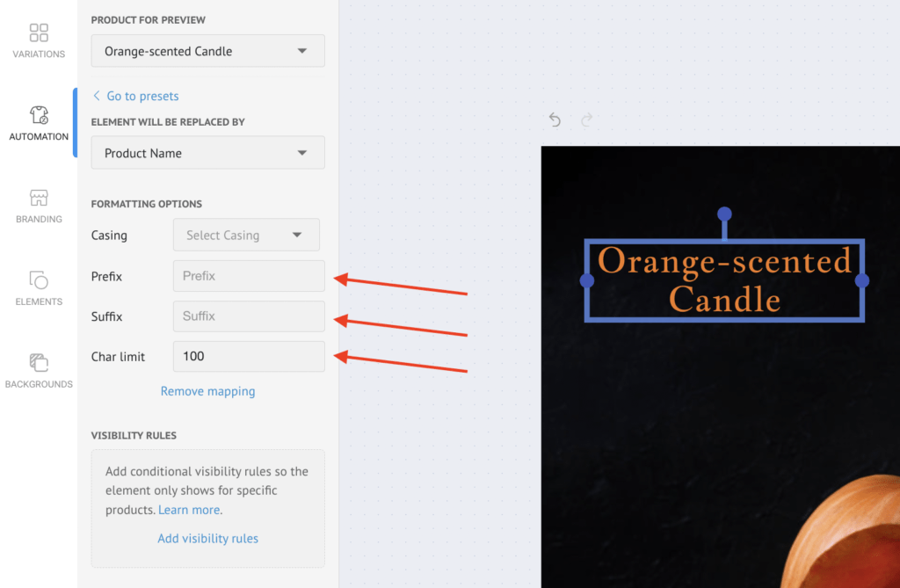
Task: Open the Learn more link
Action: pos(189,510)
